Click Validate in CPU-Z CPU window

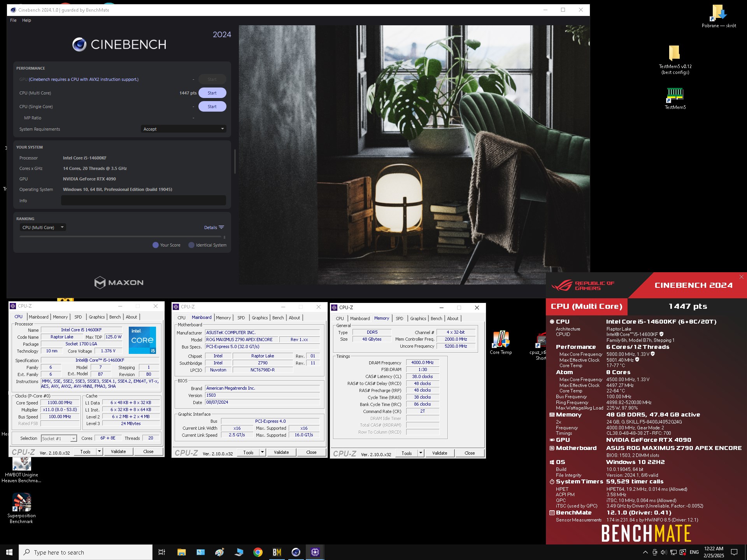(118, 451)
